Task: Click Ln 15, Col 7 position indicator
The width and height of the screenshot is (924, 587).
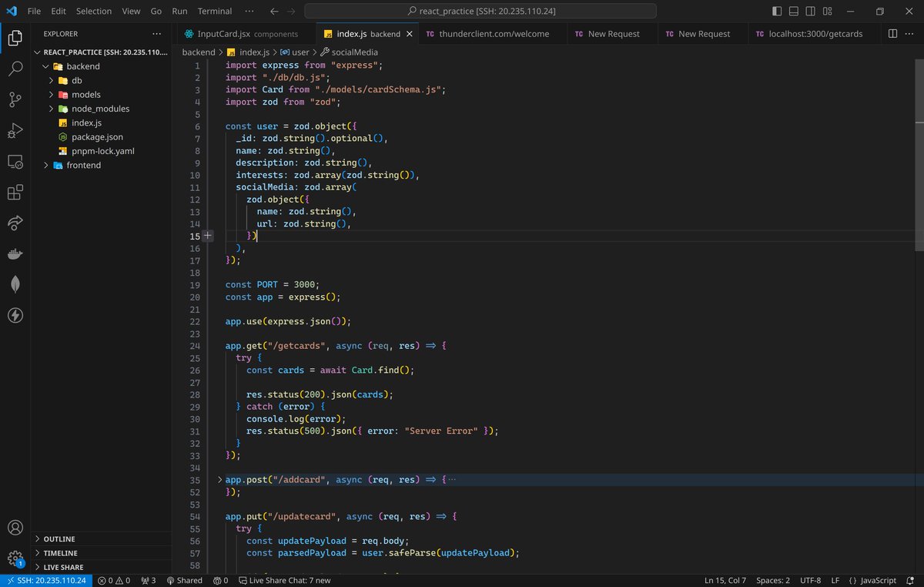Action: [725, 580]
